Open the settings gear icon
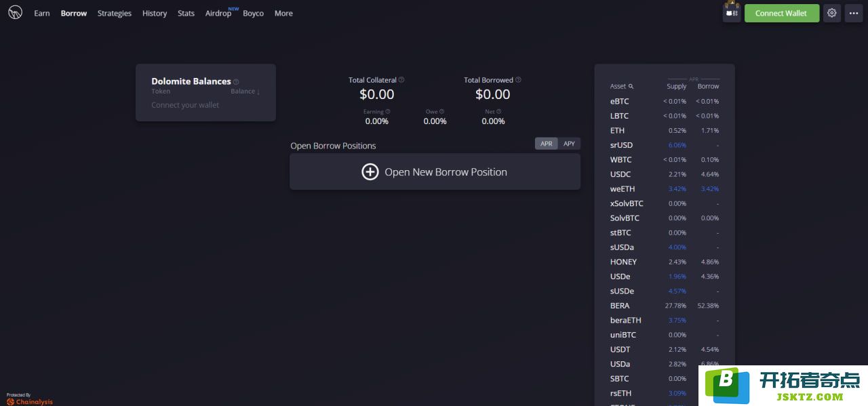 (832, 13)
